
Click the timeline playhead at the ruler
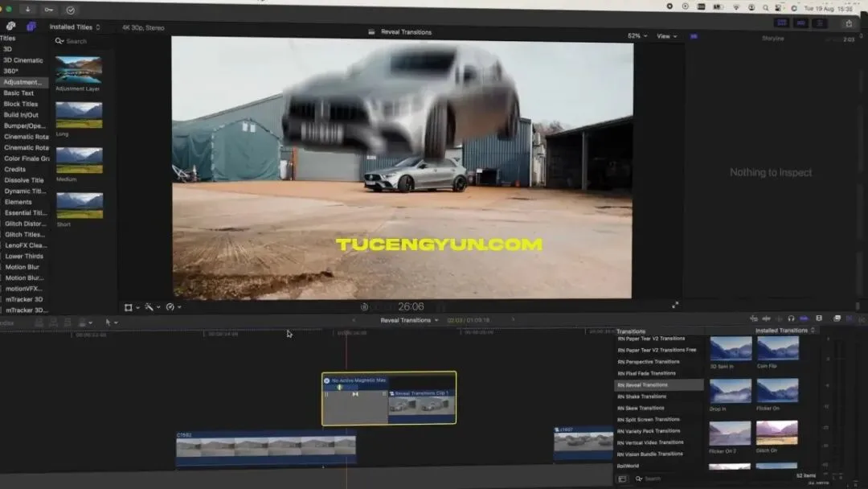point(346,333)
